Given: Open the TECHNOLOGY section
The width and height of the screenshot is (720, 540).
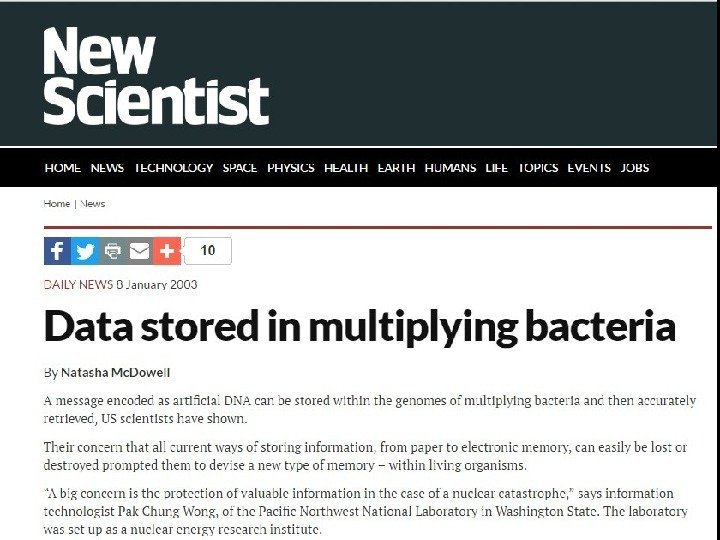Looking at the screenshot, I should tap(173, 168).
